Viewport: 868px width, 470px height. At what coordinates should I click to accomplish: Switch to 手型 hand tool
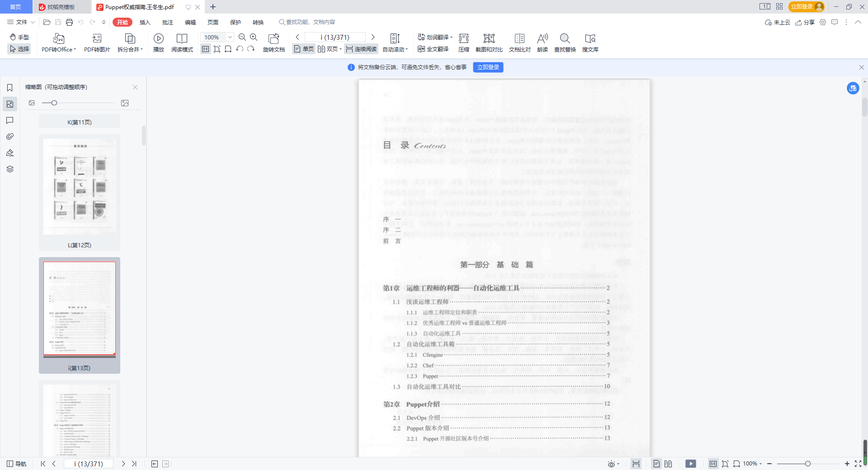point(19,37)
